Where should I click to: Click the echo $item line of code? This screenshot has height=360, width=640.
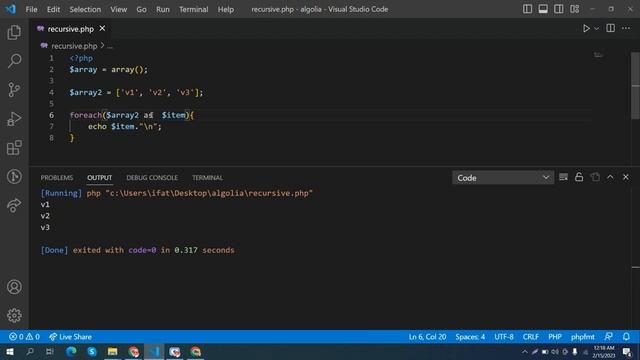[x=125, y=127]
